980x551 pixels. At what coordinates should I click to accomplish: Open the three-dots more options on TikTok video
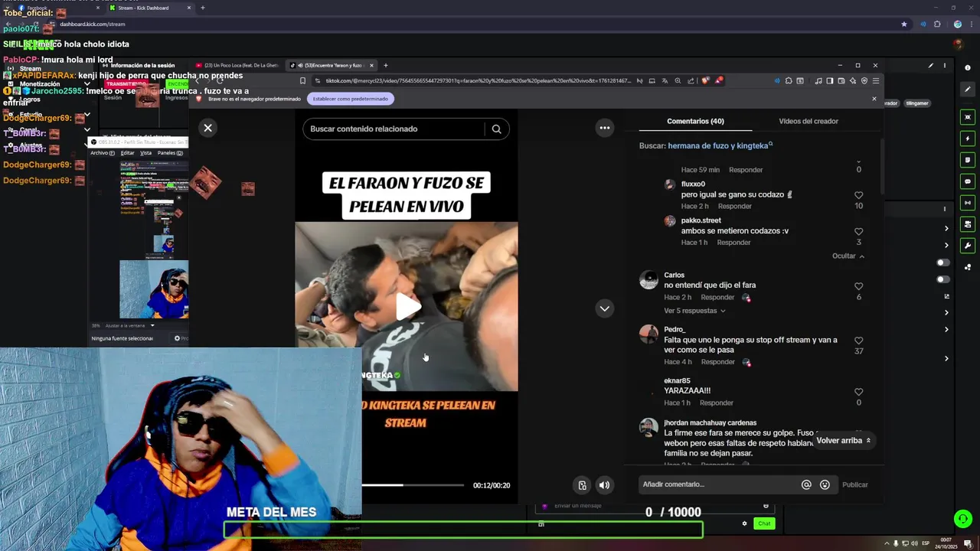605,128
